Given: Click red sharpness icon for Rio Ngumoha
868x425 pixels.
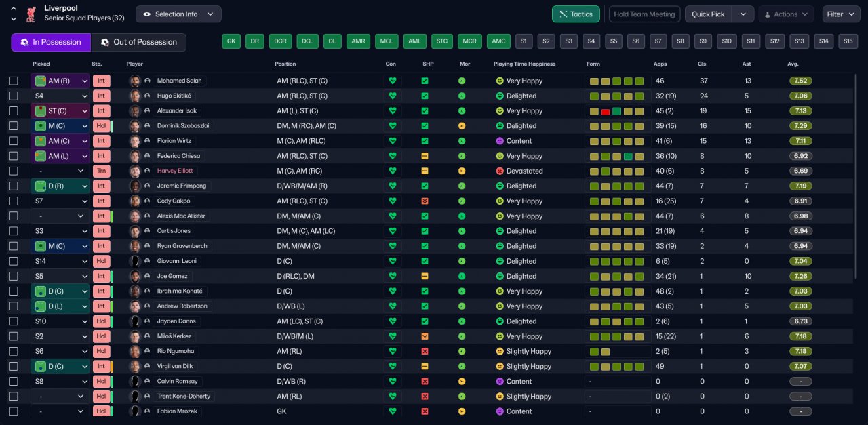Looking at the screenshot, I should (425, 351).
